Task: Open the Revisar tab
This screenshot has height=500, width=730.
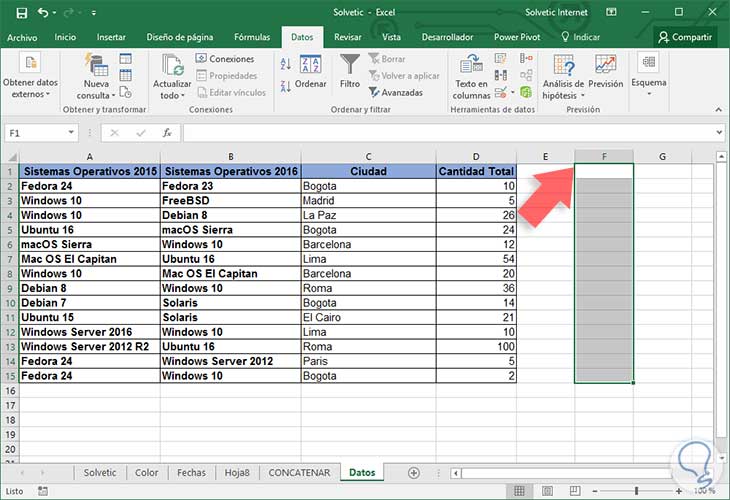Action: tap(347, 37)
